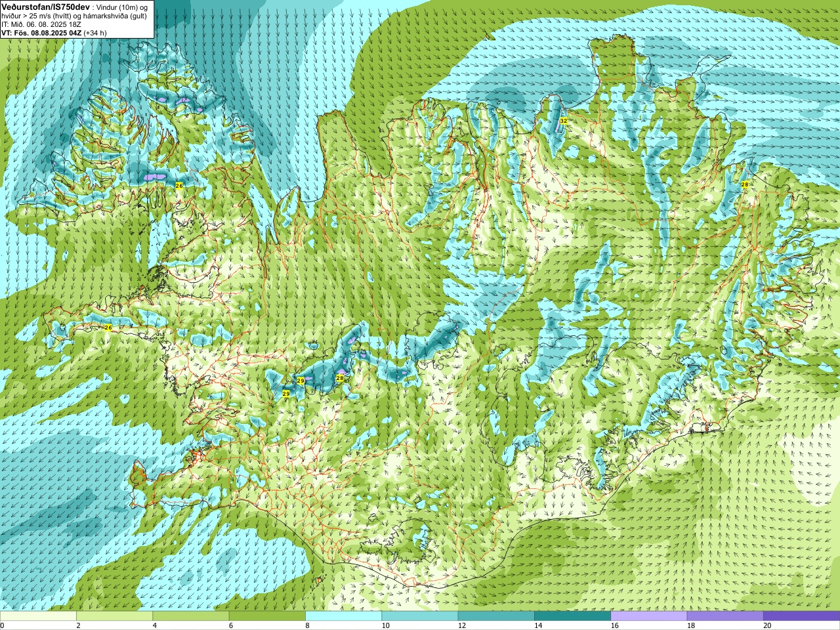Screen dimensions: 840x630
Task: Click the legend tick label '8'
Action: [306, 626]
